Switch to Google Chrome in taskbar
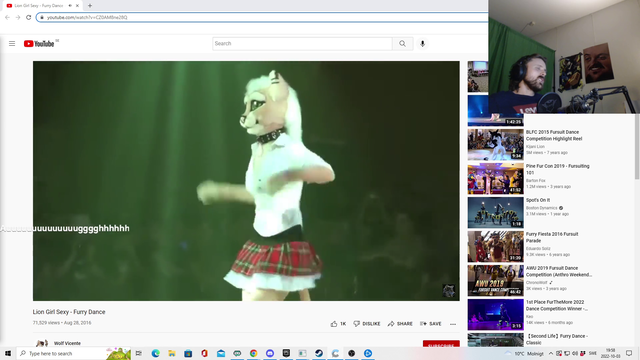 click(253, 353)
